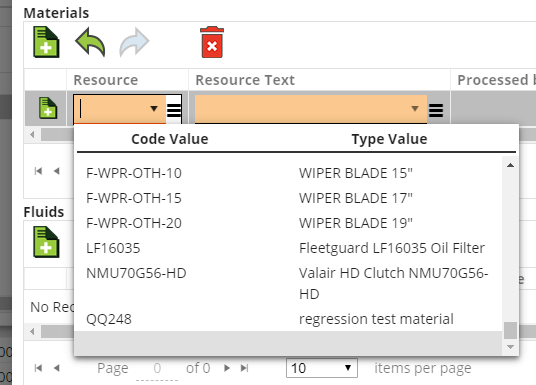The image size is (536, 385).
Task: Choose regression test material entry
Action: point(376,319)
